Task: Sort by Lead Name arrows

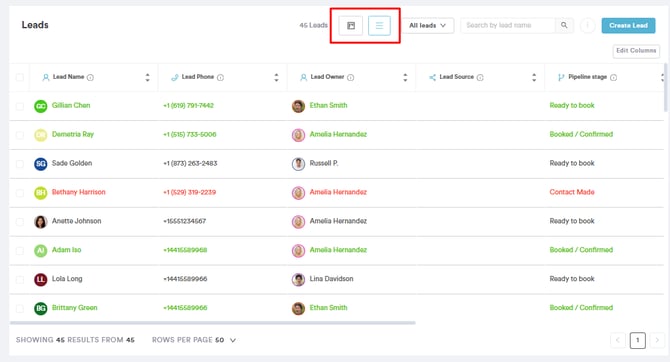Action: point(147,77)
